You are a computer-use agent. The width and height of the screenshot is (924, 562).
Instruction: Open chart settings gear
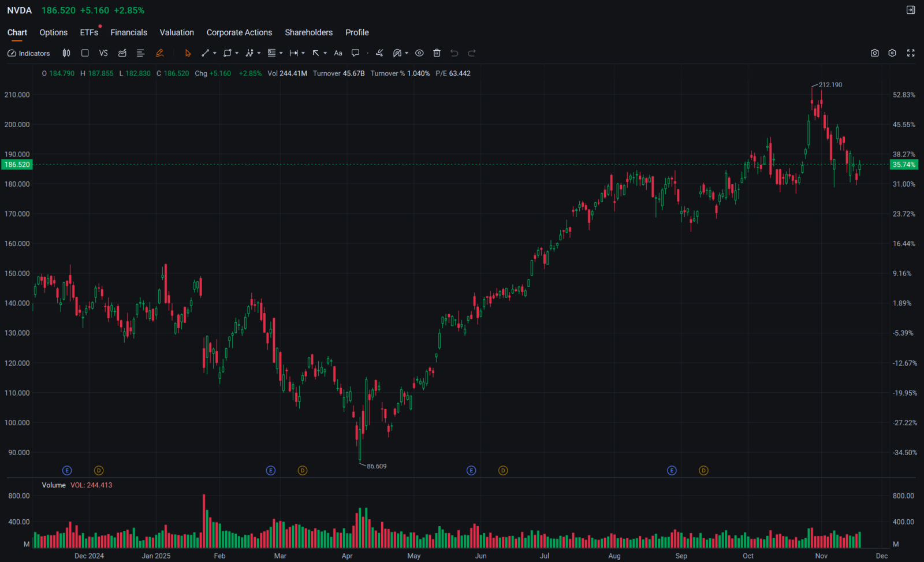tap(892, 53)
